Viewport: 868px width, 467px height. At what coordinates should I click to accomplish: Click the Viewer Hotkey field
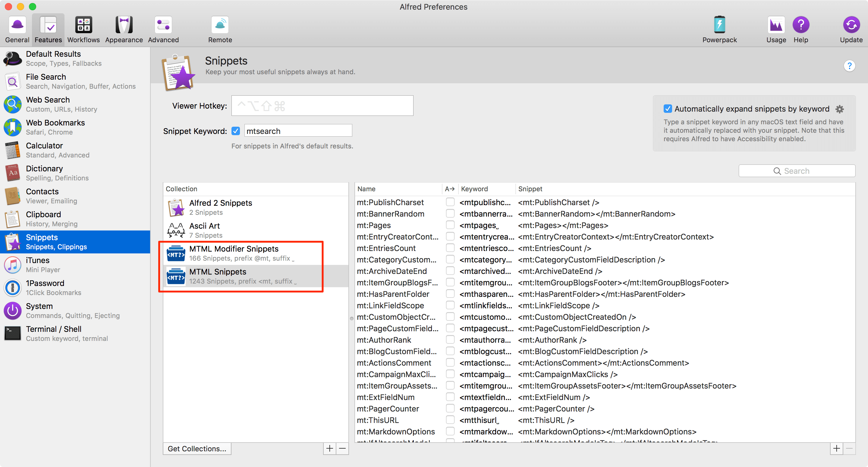322,106
